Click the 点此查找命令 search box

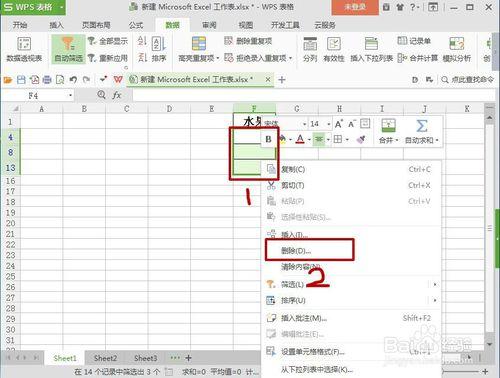pyautogui.click(x=468, y=80)
